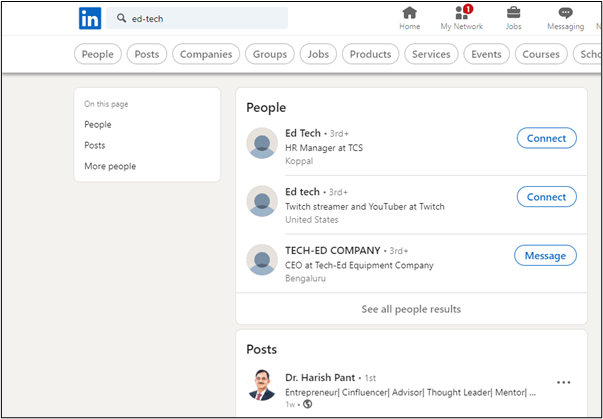Filter results by Groups
The height and width of the screenshot is (419, 603).
coord(270,54)
